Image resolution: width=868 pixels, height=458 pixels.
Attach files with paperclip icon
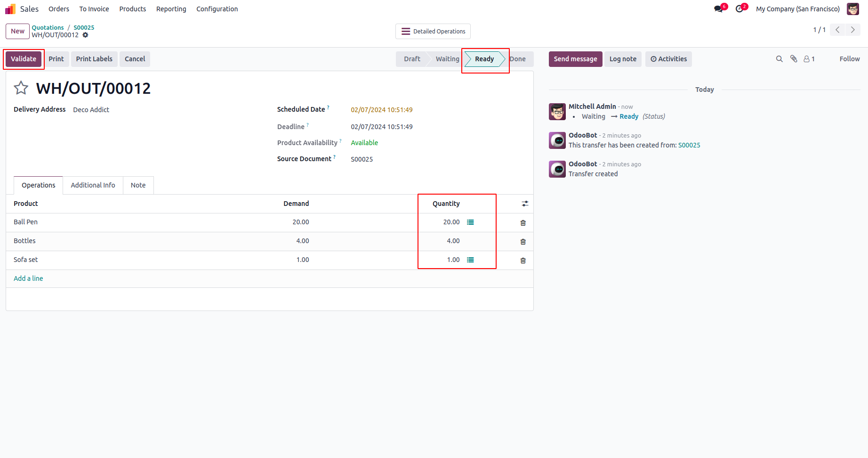coord(794,59)
